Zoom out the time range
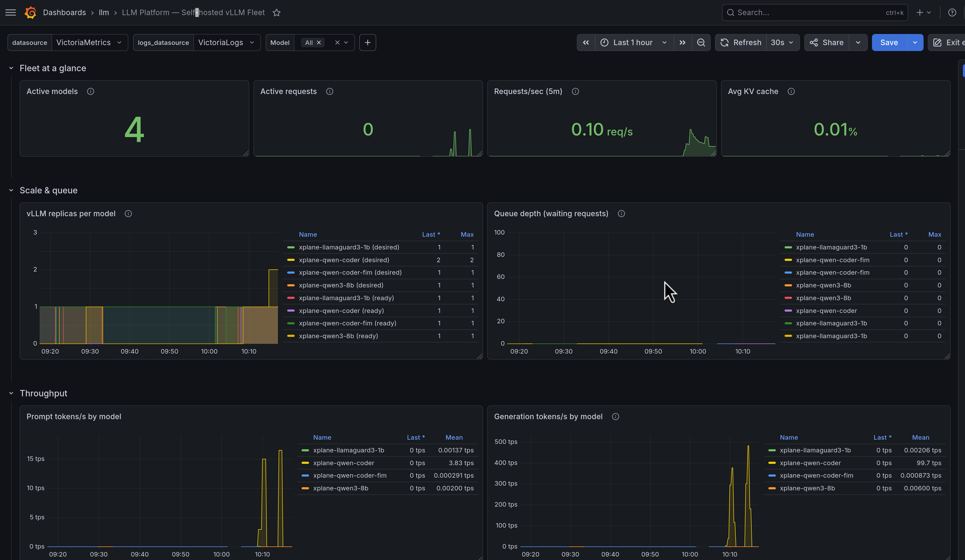The width and height of the screenshot is (965, 560). pyautogui.click(x=701, y=43)
